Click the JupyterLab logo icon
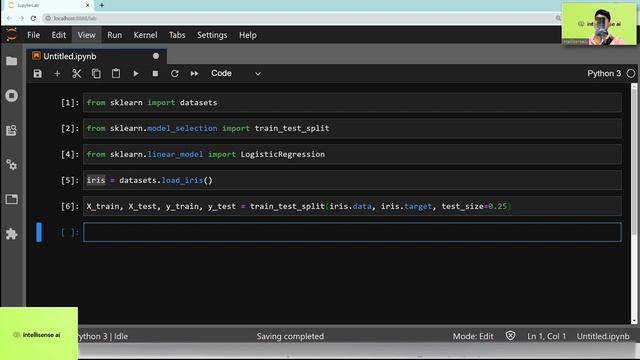The height and width of the screenshot is (360, 640). coord(11,35)
